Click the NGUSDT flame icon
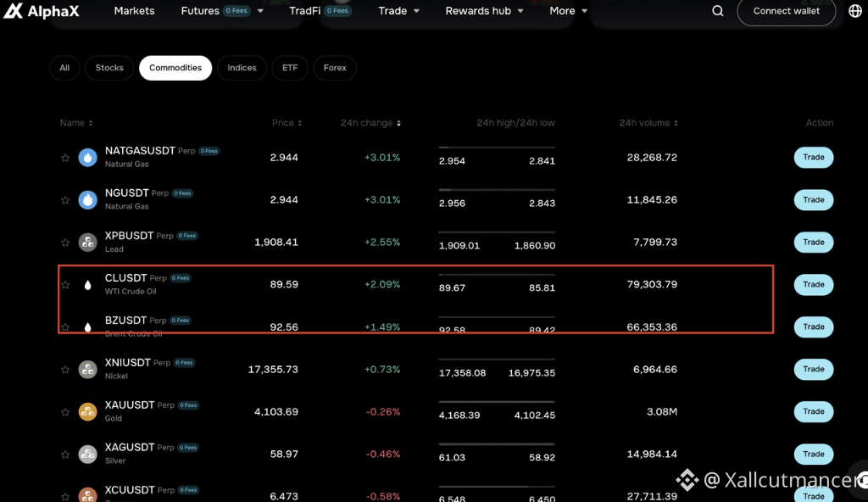868x502 pixels. point(87,200)
